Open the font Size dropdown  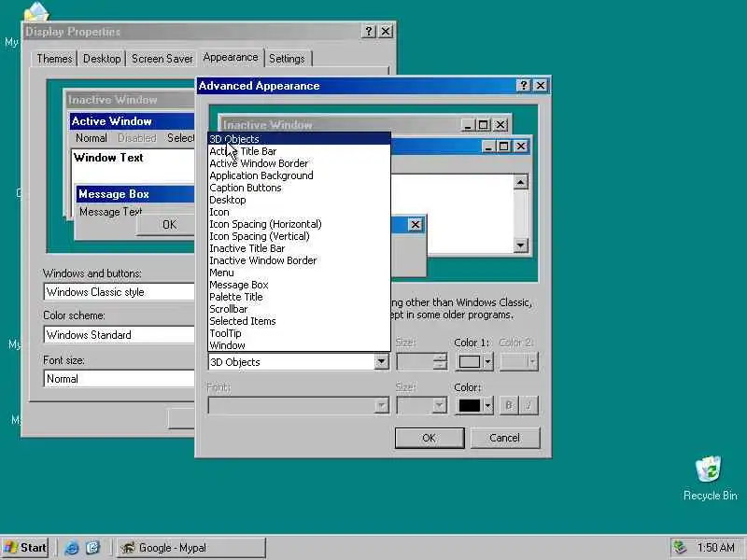[439, 406]
